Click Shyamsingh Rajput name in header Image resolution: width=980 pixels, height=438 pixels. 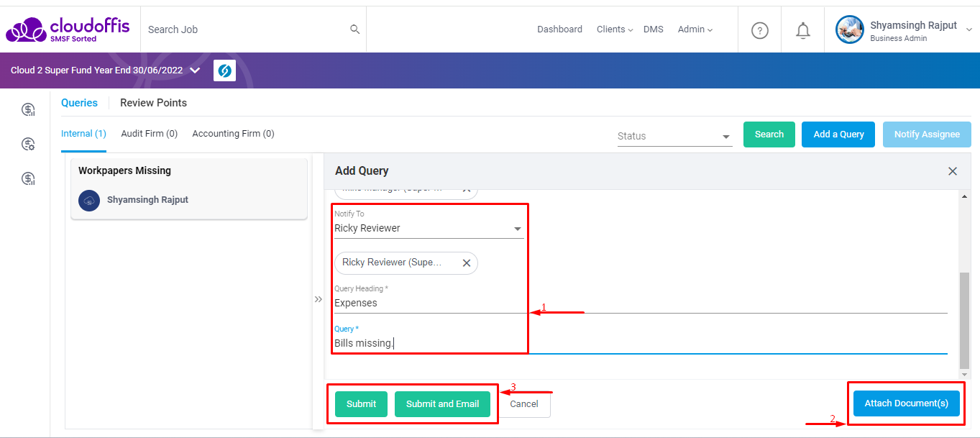click(x=913, y=25)
